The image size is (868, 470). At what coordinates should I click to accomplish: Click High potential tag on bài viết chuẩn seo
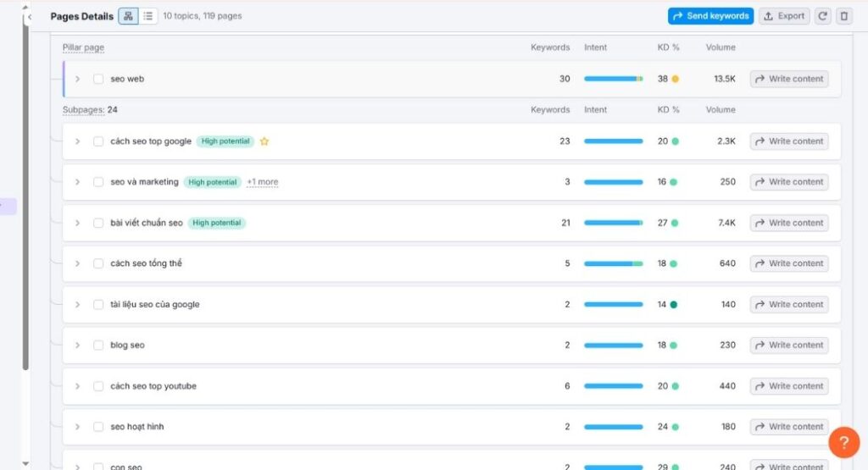(216, 223)
